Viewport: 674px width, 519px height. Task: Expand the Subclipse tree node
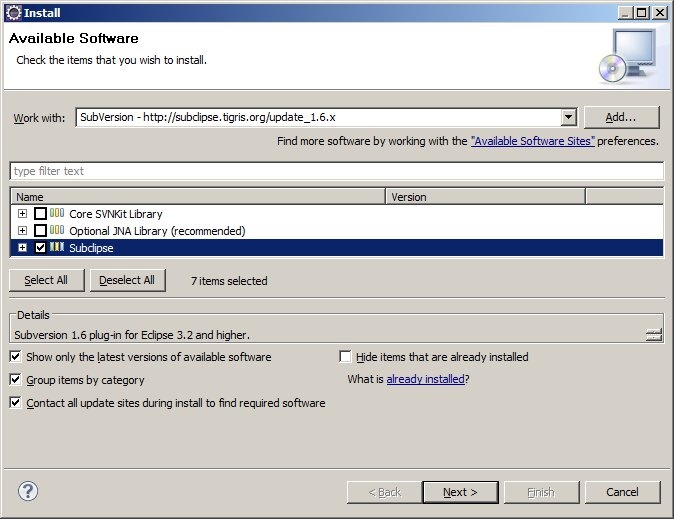(22, 248)
